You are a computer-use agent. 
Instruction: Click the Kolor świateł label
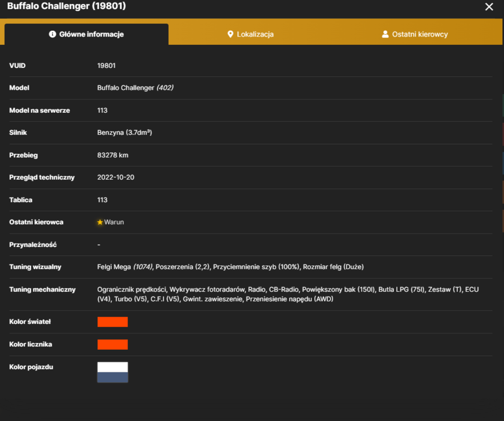[x=30, y=322]
